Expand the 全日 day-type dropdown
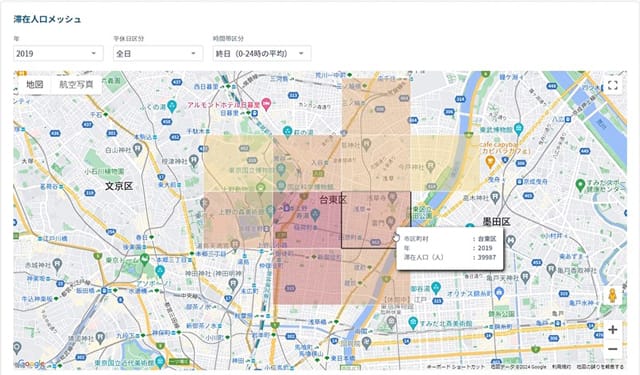Viewport: 640px width, 375px height. click(158, 53)
